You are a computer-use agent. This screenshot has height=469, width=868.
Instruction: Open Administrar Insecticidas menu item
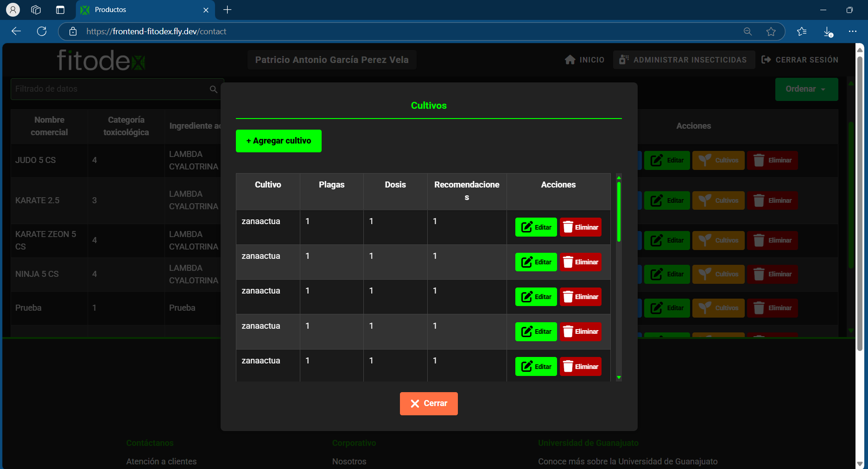[683, 60]
